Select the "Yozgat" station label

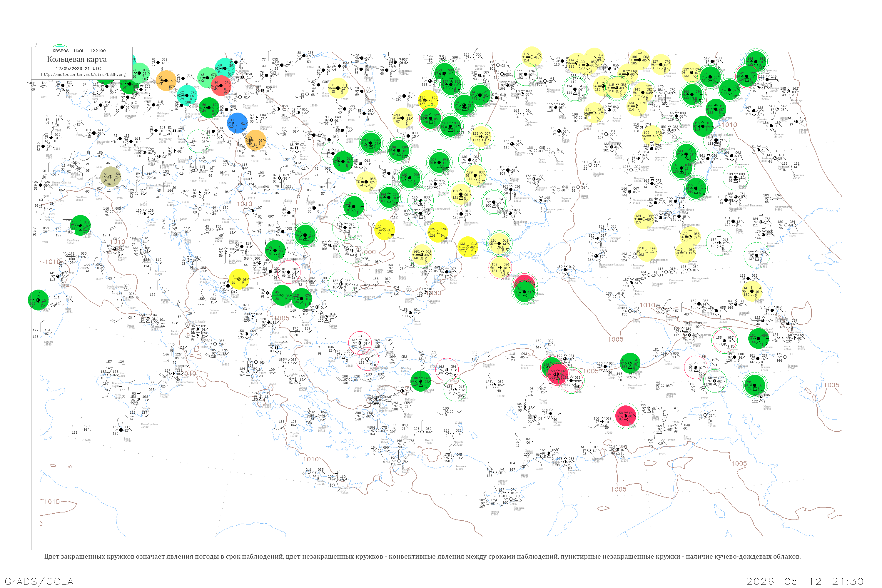tap(543, 400)
